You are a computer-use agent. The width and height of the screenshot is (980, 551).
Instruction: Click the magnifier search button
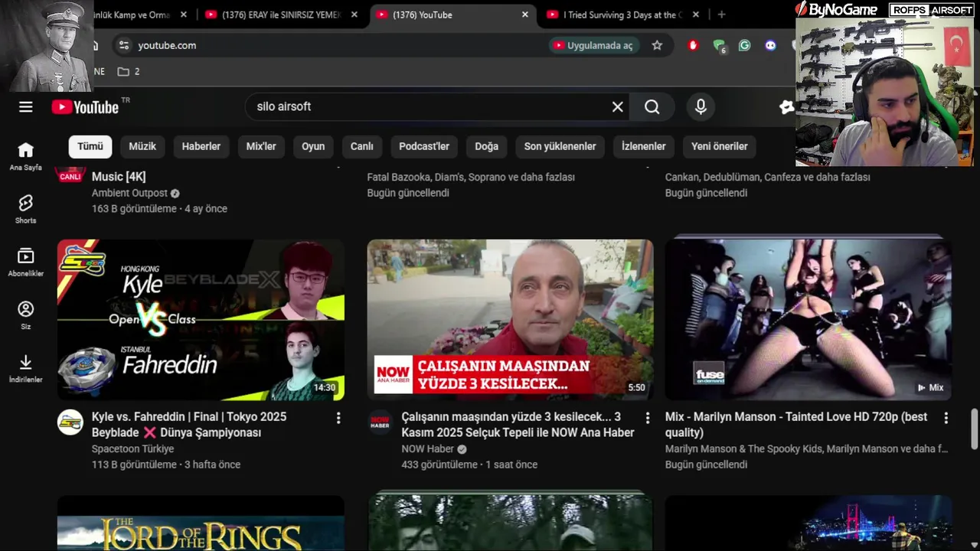(x=652, y=107)
